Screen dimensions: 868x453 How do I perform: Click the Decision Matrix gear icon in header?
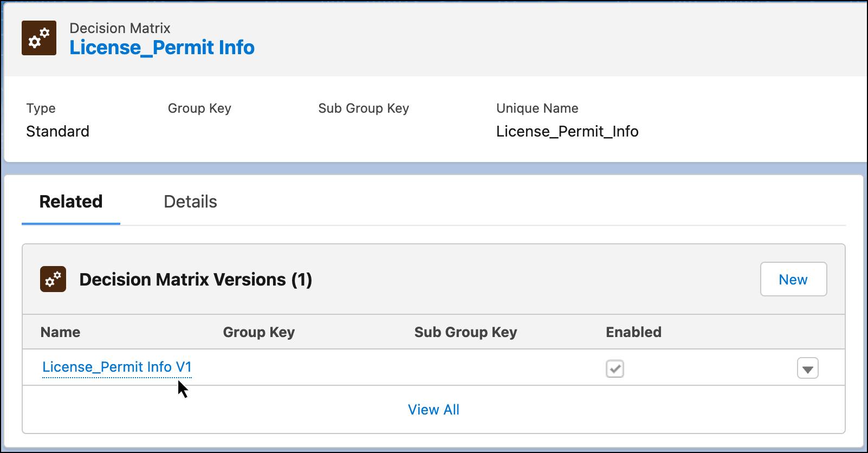click(38, 38)
